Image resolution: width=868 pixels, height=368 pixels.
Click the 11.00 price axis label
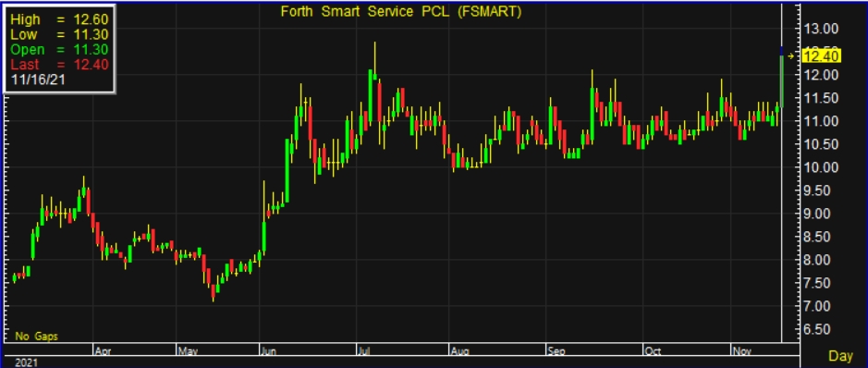822,121
